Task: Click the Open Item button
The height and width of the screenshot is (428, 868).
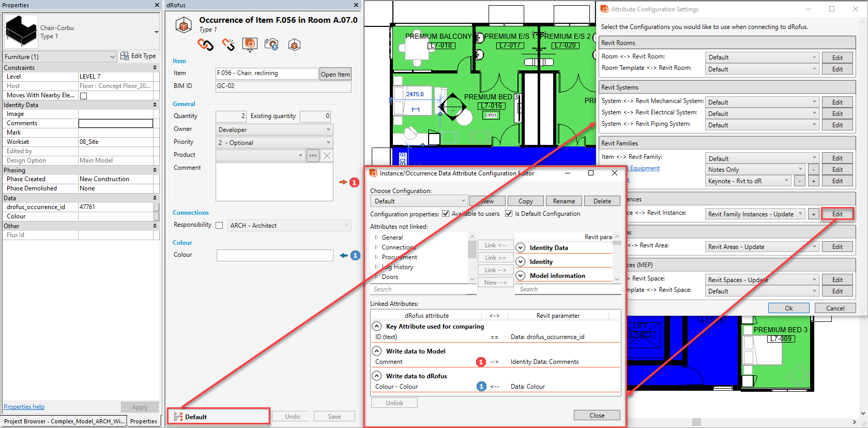Action: (x=335, y=74)
